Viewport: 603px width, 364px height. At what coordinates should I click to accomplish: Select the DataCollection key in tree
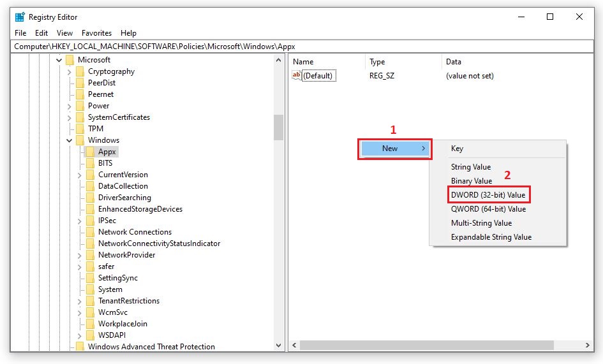pyautogui.click(x=123, y=186)
